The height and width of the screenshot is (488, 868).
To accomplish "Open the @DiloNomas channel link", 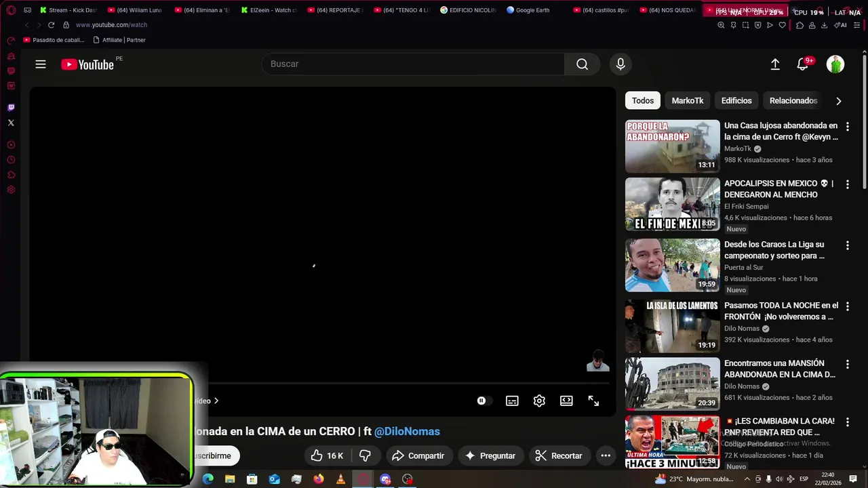I will coord(407,431).
